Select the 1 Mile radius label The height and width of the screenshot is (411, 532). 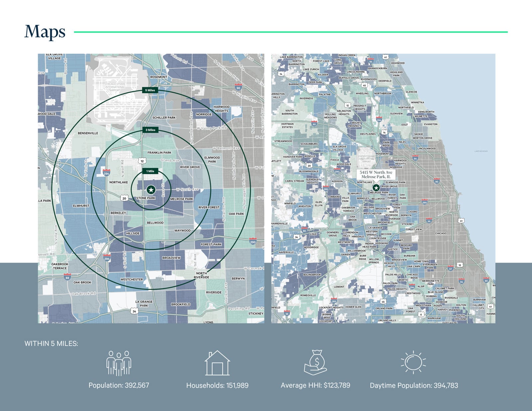pos(150,171)
